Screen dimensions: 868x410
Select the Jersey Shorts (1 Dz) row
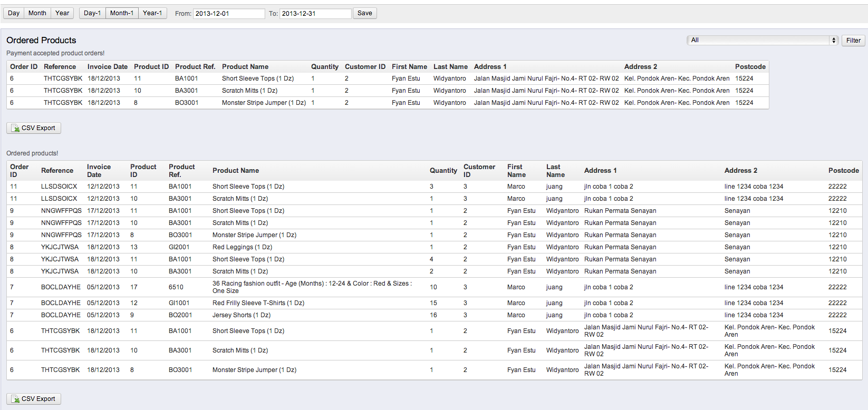(x=435, y=315)
